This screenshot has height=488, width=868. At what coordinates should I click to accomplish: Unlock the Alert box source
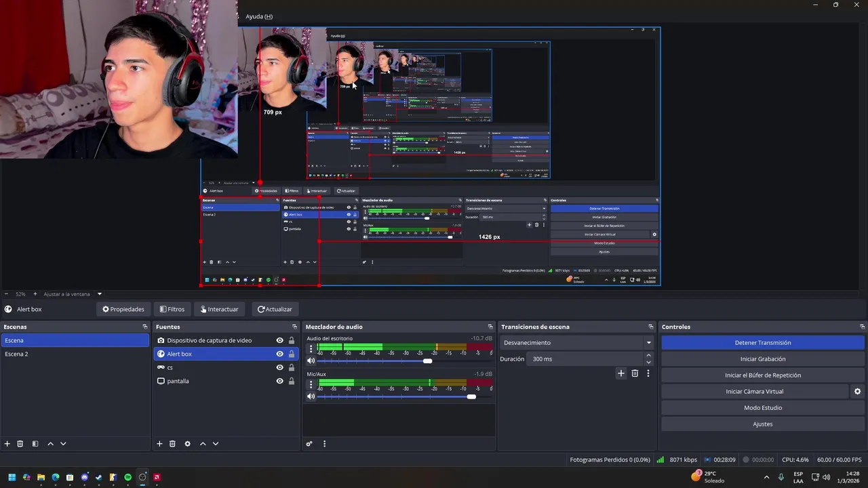[292, 354]
